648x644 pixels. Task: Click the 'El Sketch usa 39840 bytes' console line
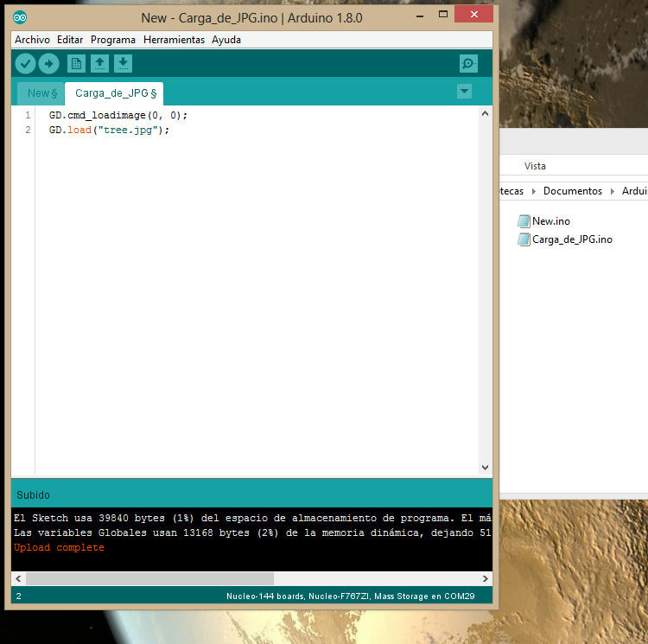tap(252, 518)
